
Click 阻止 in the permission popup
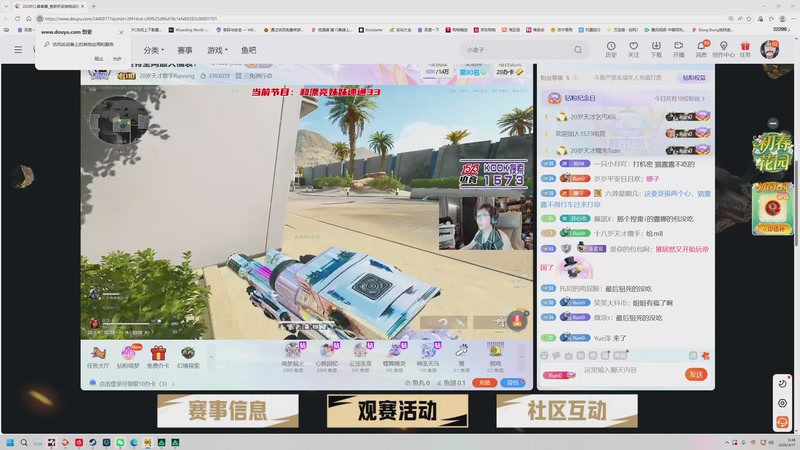pyautogui.click(x=99, y=59)
